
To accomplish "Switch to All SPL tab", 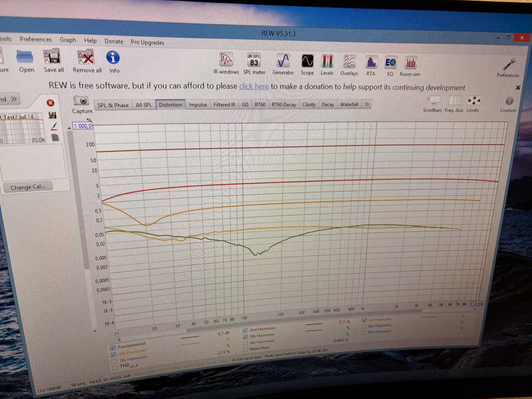I will click(144, 105).
